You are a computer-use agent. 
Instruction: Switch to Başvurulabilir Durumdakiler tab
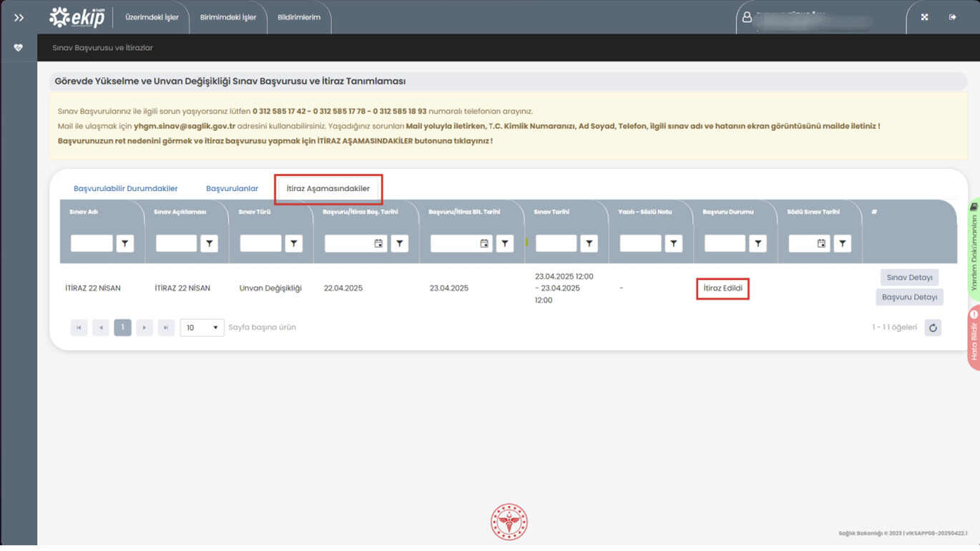125,188
